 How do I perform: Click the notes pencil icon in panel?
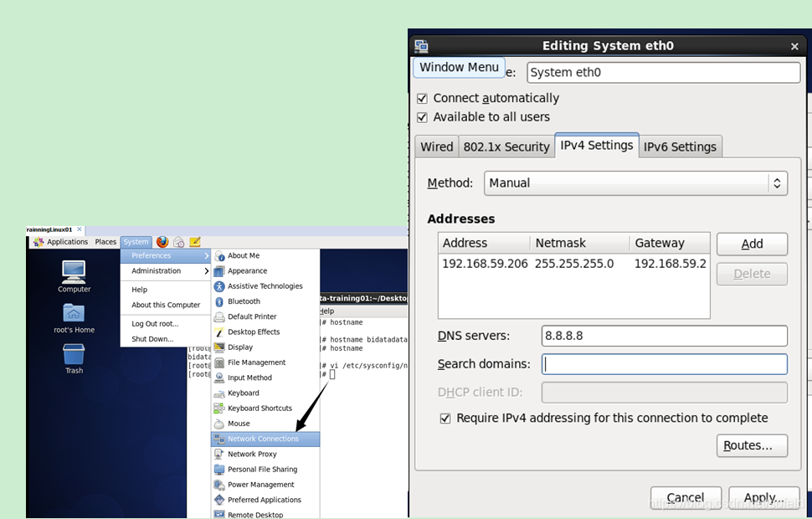195,241
